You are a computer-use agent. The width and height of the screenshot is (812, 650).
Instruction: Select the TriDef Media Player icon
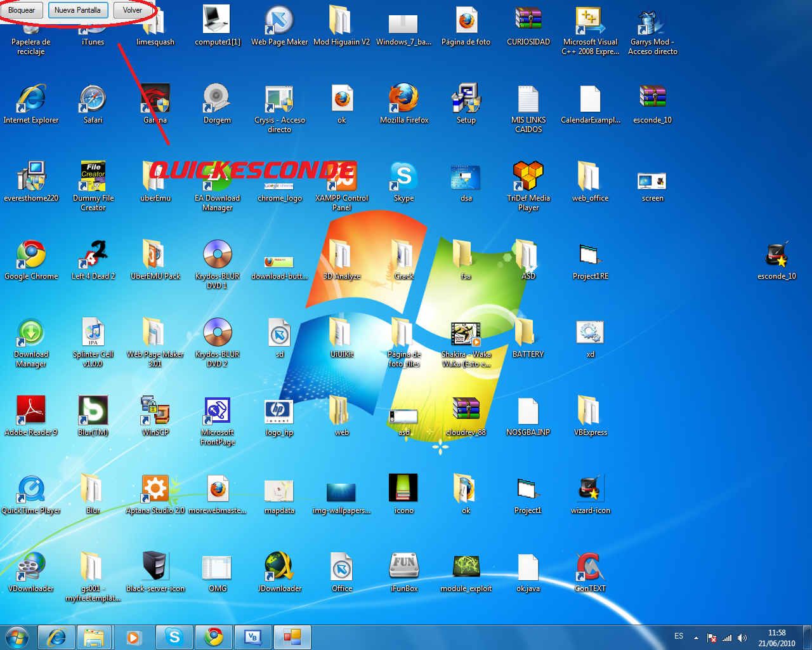528,187
